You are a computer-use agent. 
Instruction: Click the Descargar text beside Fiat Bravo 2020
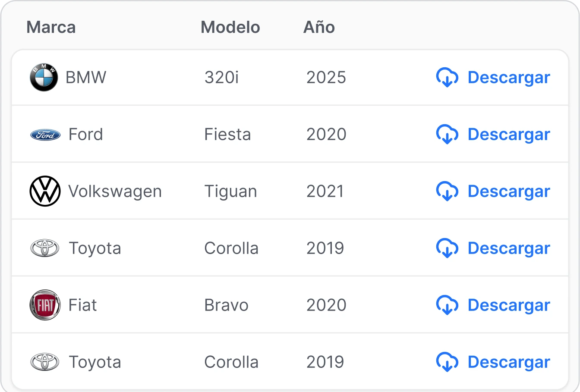[509, 305]
